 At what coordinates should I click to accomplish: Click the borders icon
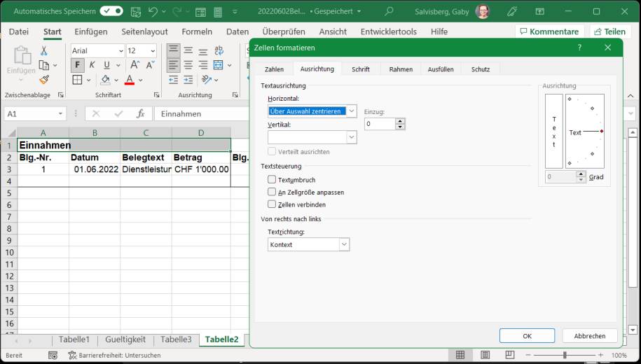77,80
